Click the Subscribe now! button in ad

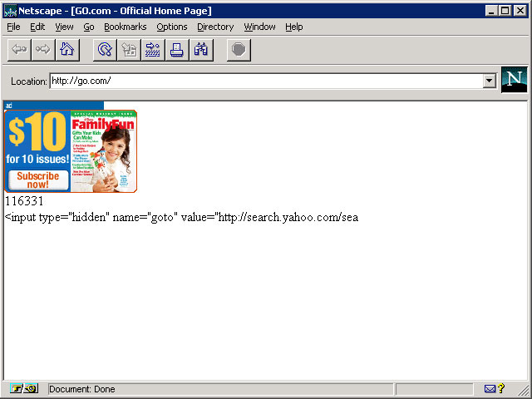[38, 180]
